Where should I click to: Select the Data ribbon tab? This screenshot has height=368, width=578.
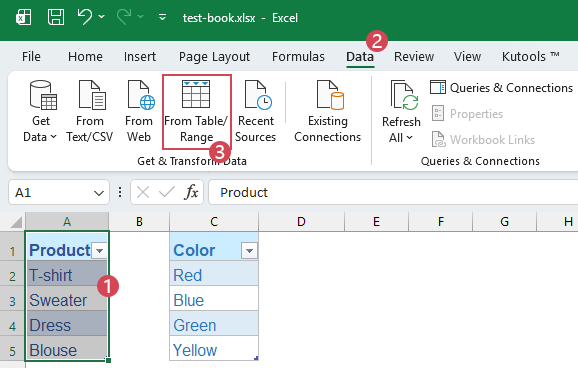(360, 57)
